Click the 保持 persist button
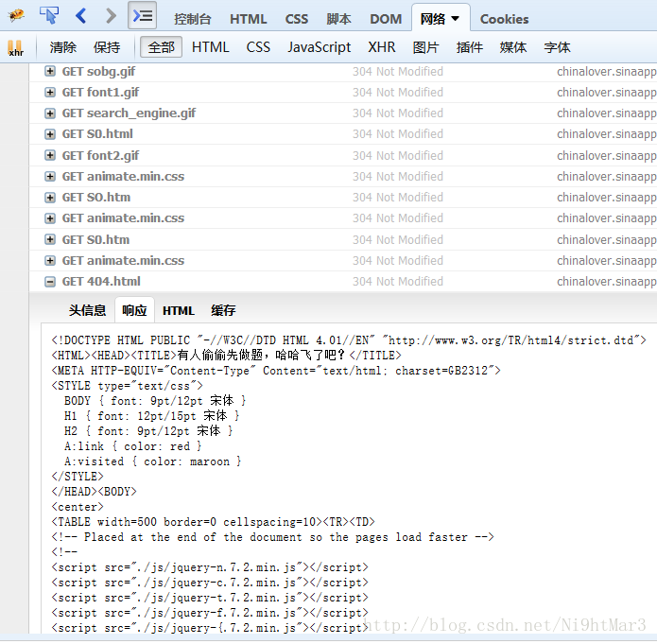 (x=107, y=47)
